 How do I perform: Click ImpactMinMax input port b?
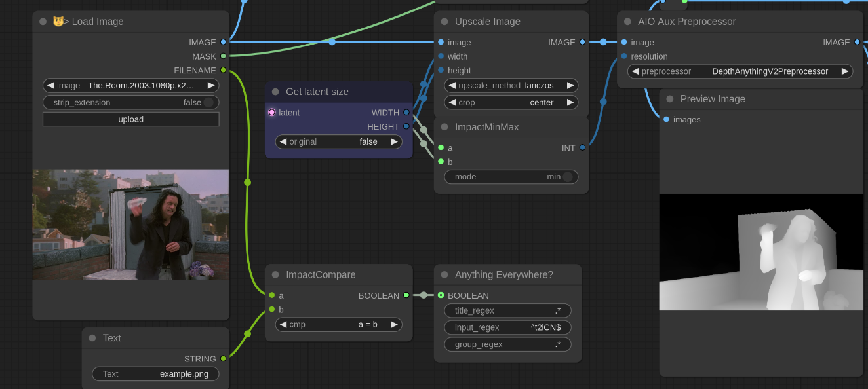coord(441,162)
